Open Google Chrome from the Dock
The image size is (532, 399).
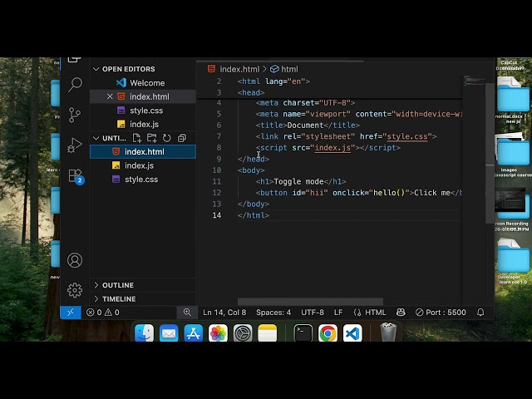328,333
